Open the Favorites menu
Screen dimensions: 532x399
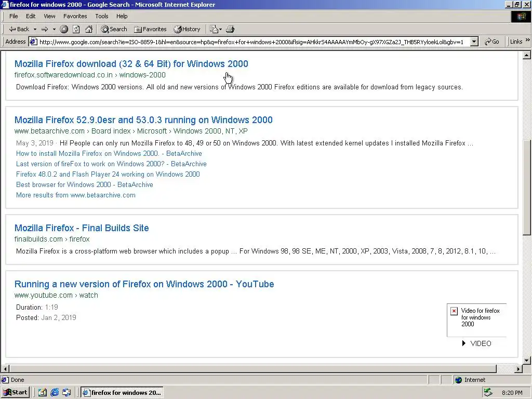[x=75, y=16]
